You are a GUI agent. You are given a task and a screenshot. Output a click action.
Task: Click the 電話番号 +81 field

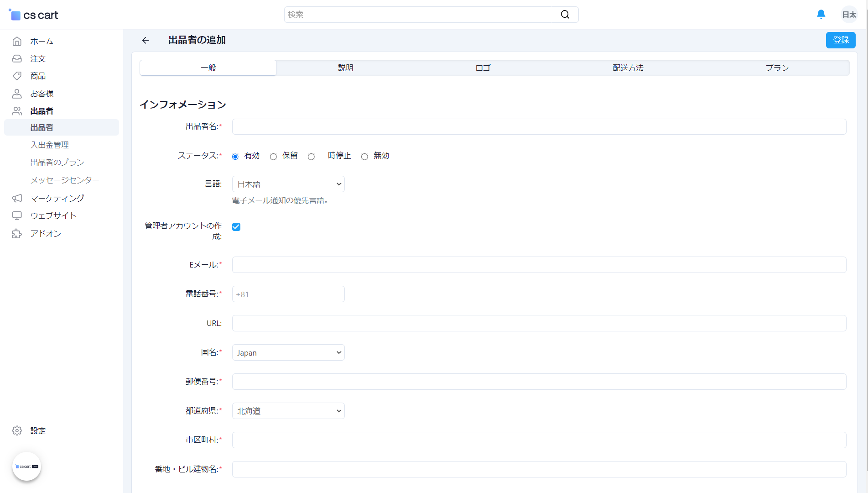(288, 294)
